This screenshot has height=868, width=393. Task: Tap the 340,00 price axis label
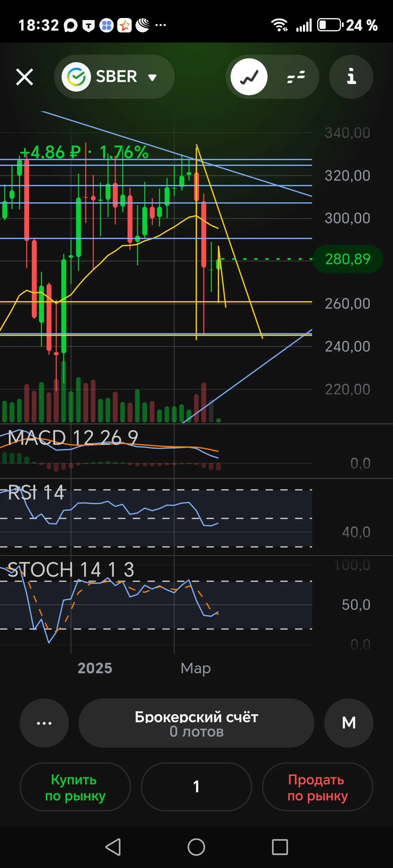[347, 133]
